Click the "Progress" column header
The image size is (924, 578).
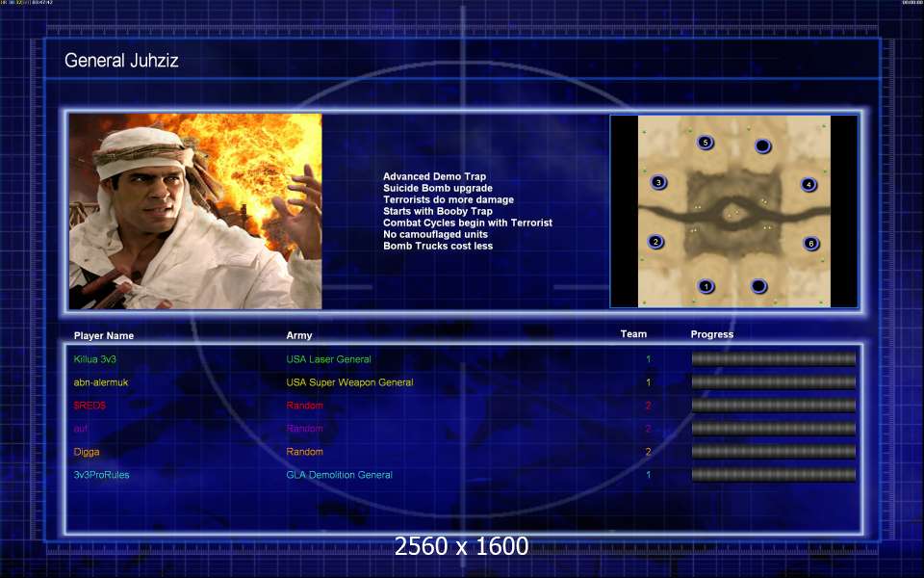tap(712, 334)
